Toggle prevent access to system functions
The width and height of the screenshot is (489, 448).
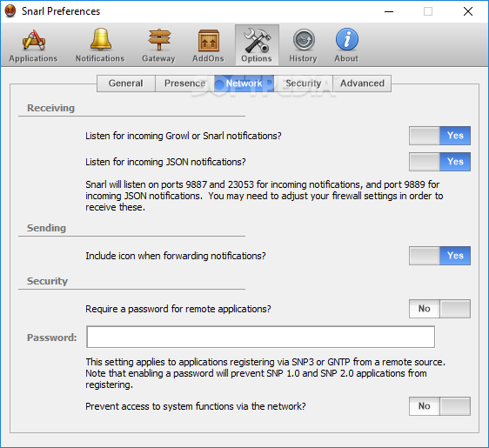(x=439, y=406)
